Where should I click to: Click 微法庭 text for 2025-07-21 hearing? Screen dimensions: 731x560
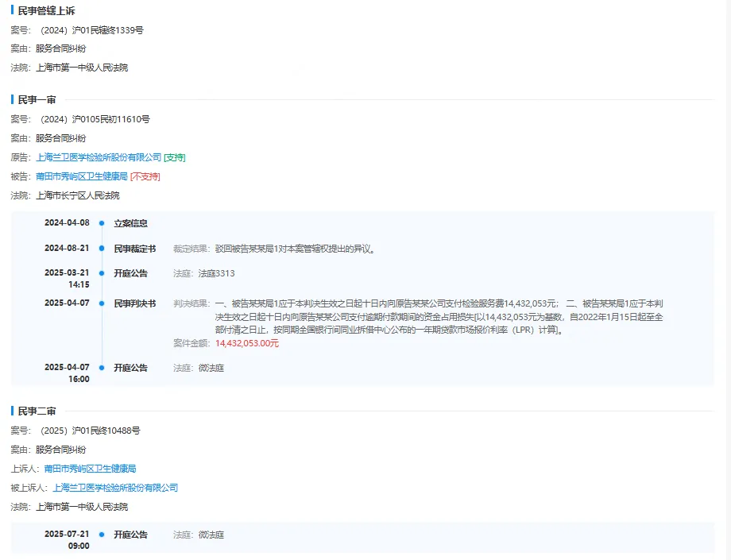coord(211,535)
